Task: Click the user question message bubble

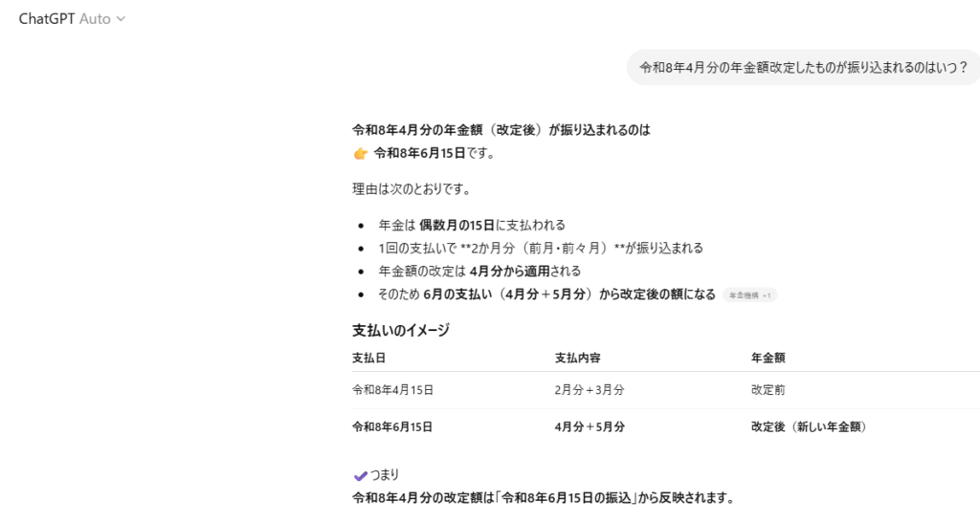Action: click(x=803, y=67)
